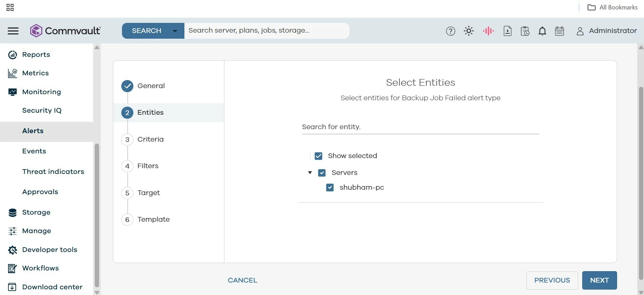Click the pink audio waveform icon

488,31
